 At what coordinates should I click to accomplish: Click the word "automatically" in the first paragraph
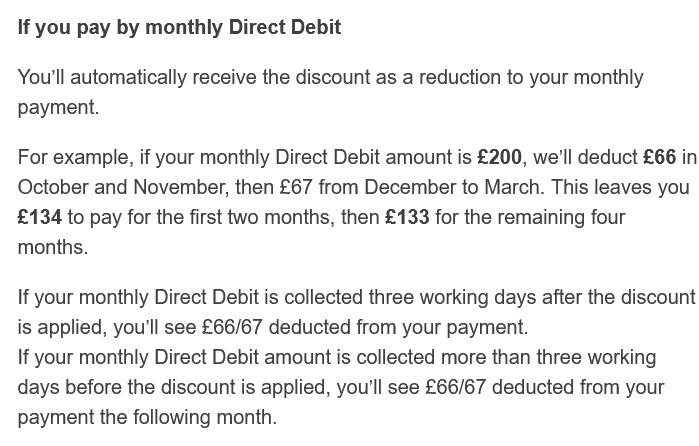127,77
